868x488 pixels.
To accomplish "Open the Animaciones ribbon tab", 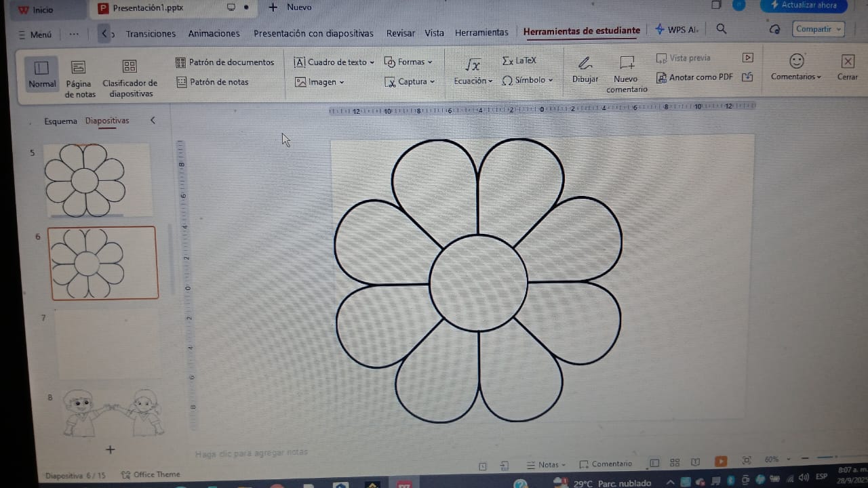I will [x=214, y=33].
